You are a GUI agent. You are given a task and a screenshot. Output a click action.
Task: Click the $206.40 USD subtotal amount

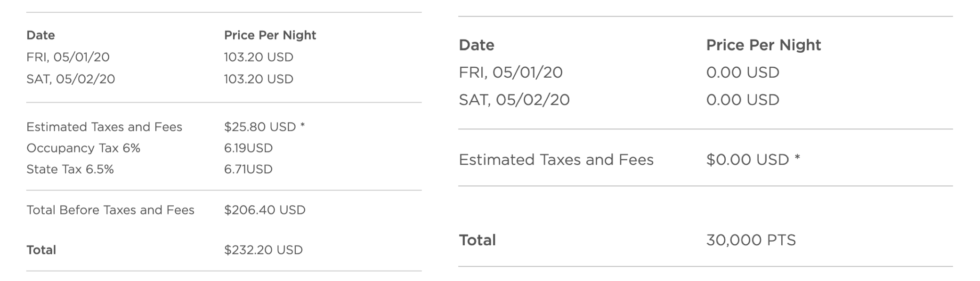265,210
